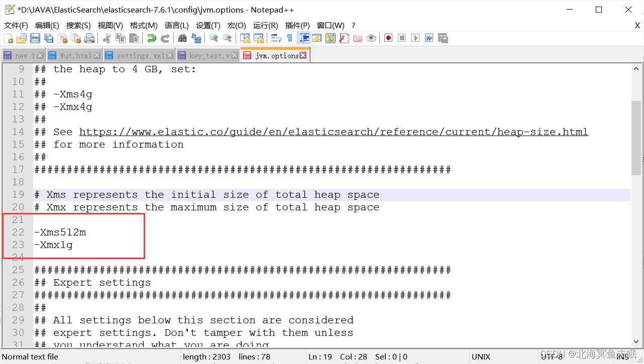Image resolution: width=644 pixels, height=364 pixels.
Task: Click the vertical scrollbar thumb
Action: click(636, 138)
